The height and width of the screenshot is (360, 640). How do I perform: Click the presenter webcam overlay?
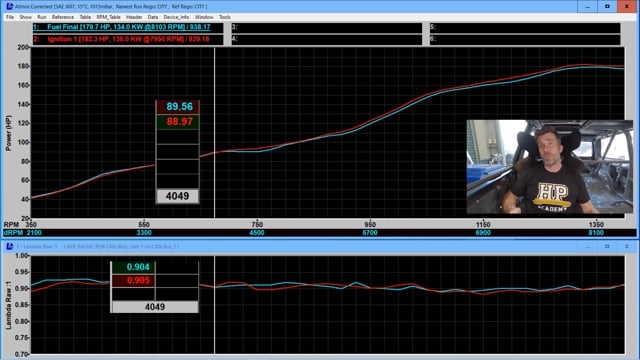[x=550, y=167]
